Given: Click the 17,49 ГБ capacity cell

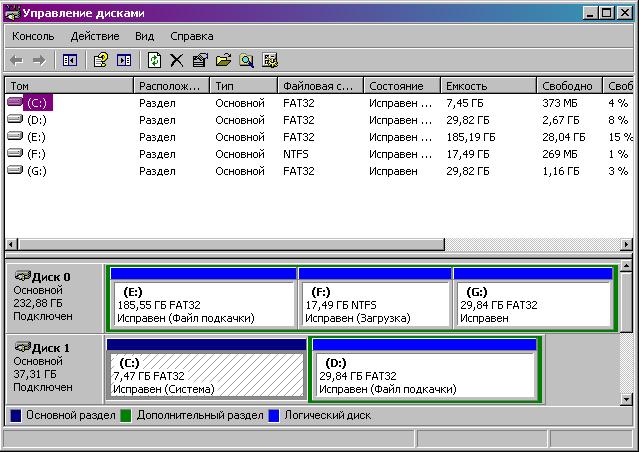Looking at the screenshot, I should tap(468, 154).
